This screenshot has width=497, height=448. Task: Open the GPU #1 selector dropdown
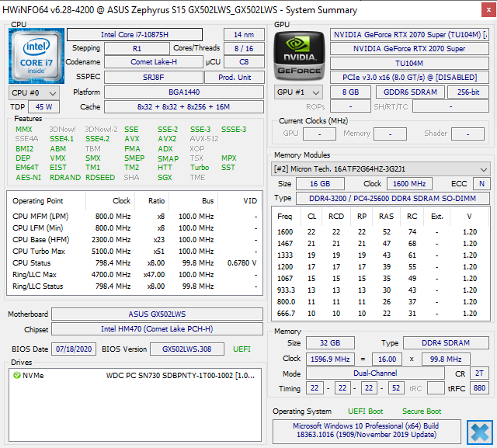tap(298, 92)
